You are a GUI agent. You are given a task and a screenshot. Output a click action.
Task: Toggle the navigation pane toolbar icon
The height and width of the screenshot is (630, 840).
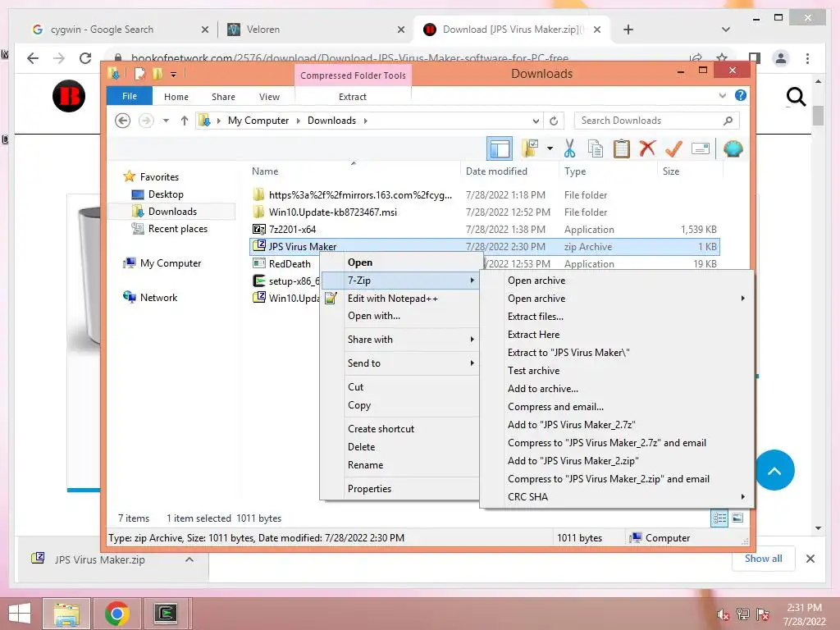point(499,148)
